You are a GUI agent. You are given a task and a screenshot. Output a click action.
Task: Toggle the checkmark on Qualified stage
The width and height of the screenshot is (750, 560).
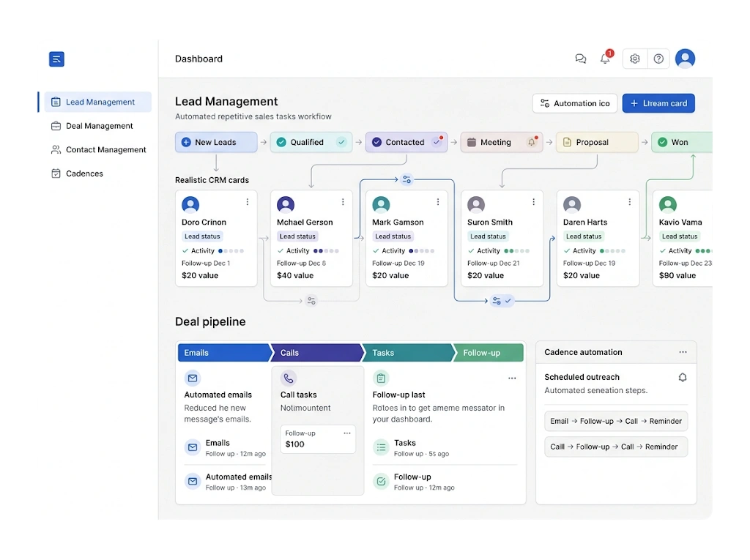(x=341, y=142)
